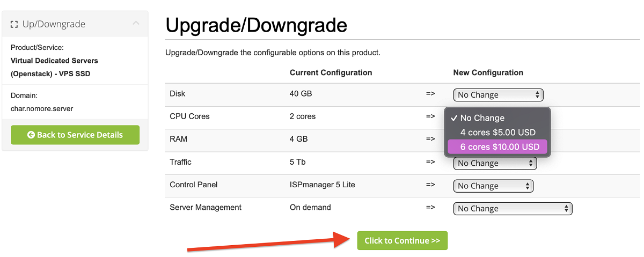
Task: Click the "ISPmanager 5 Lite" current value
Action: click(322, 185)
